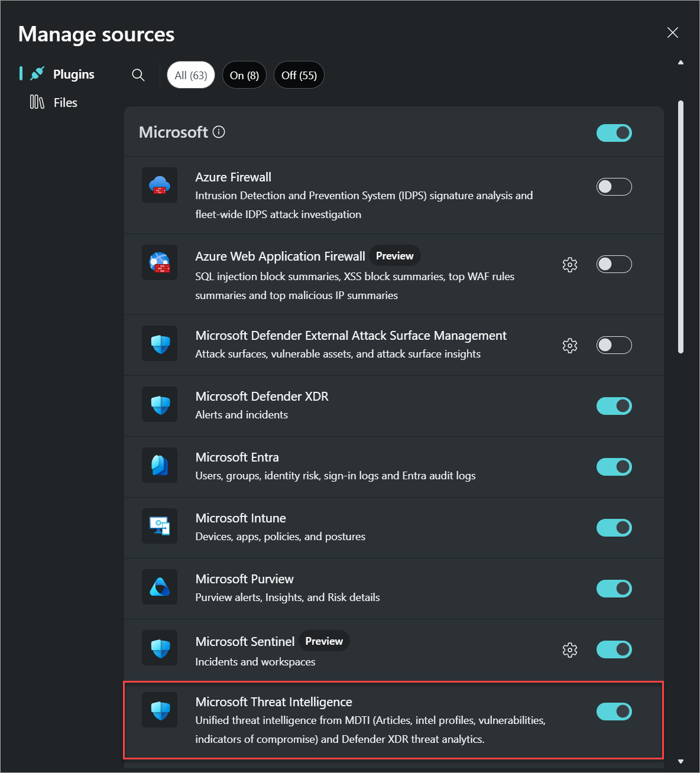
Task: Click the Files sidebar icon
Action: click(x=36, y=102)
